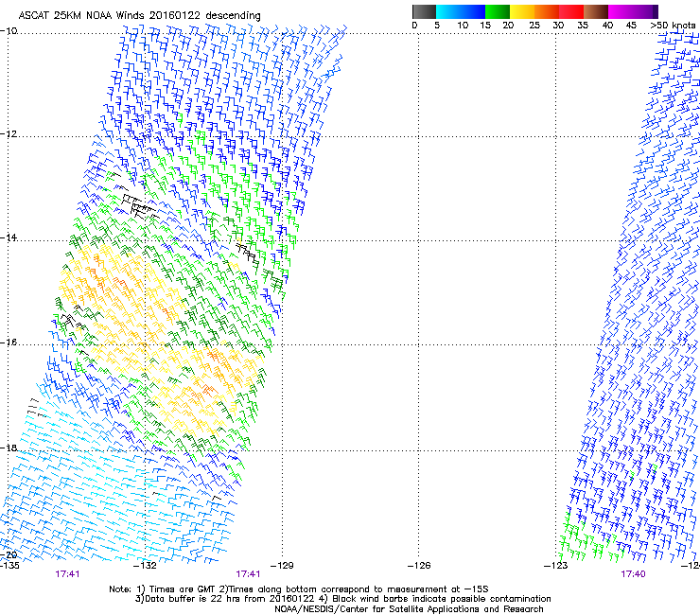This screenshot has width=700, height=615.
Task: Click the '>50 knots' legend label
Action: point(673,26)
